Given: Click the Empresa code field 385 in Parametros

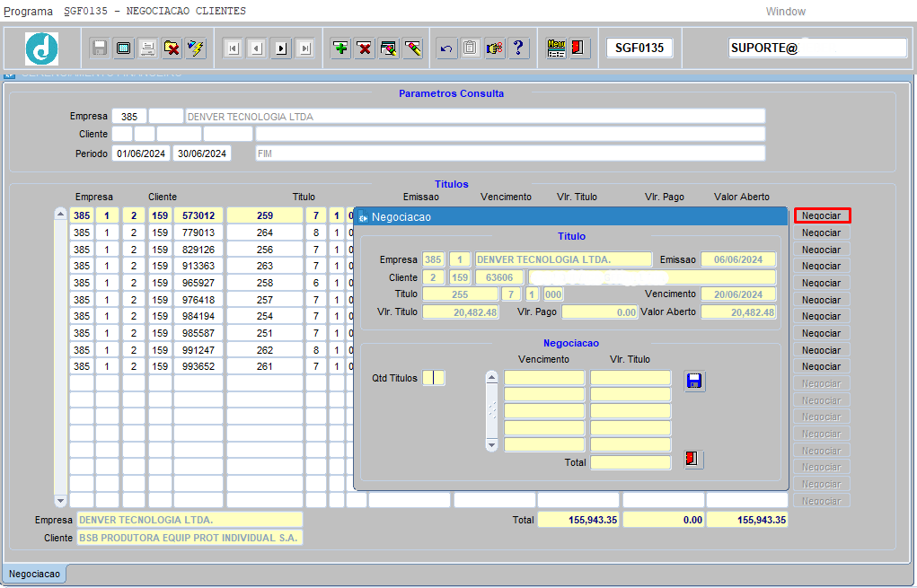Looking at the screenshot, I should click(129, 117).
